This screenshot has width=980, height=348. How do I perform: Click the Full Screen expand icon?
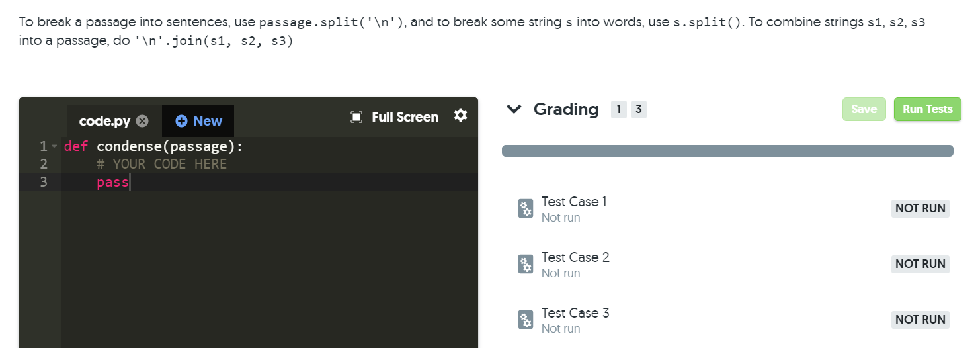coord(356,117)
